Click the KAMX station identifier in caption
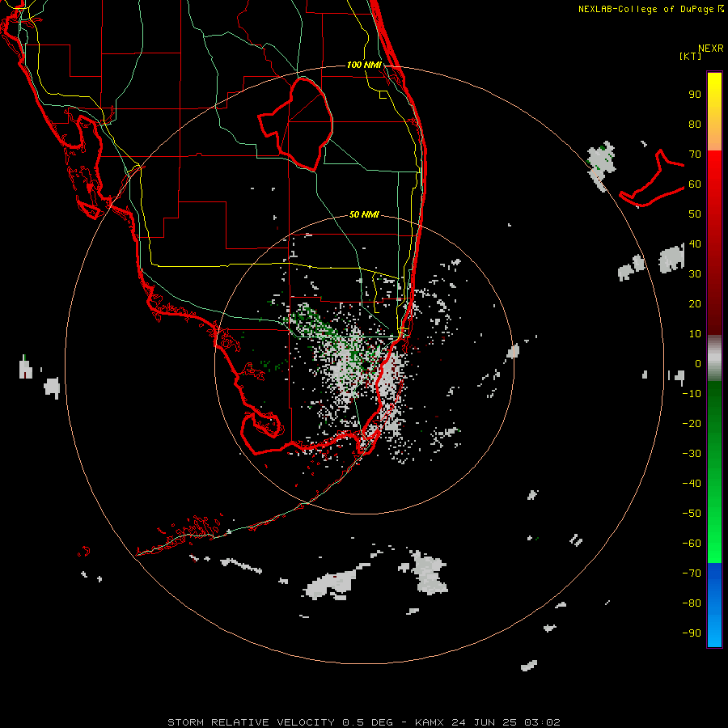Viewport: 728px width, 728px height. 429,722
